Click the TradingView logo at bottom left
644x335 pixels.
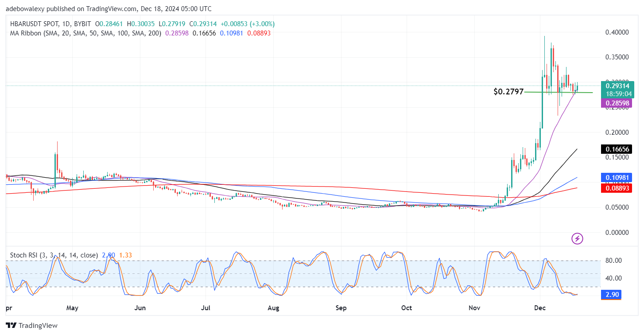click(x=31, y=326)
